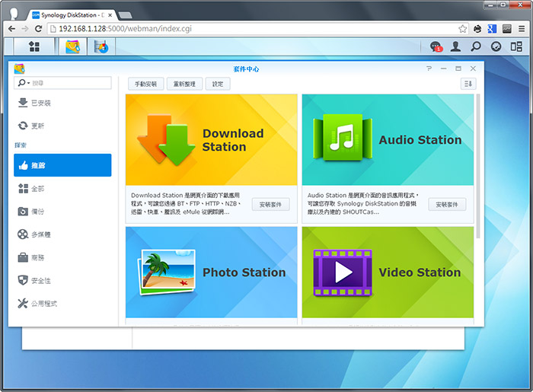Click the package list vertical scrollbar

pos(479,166)
